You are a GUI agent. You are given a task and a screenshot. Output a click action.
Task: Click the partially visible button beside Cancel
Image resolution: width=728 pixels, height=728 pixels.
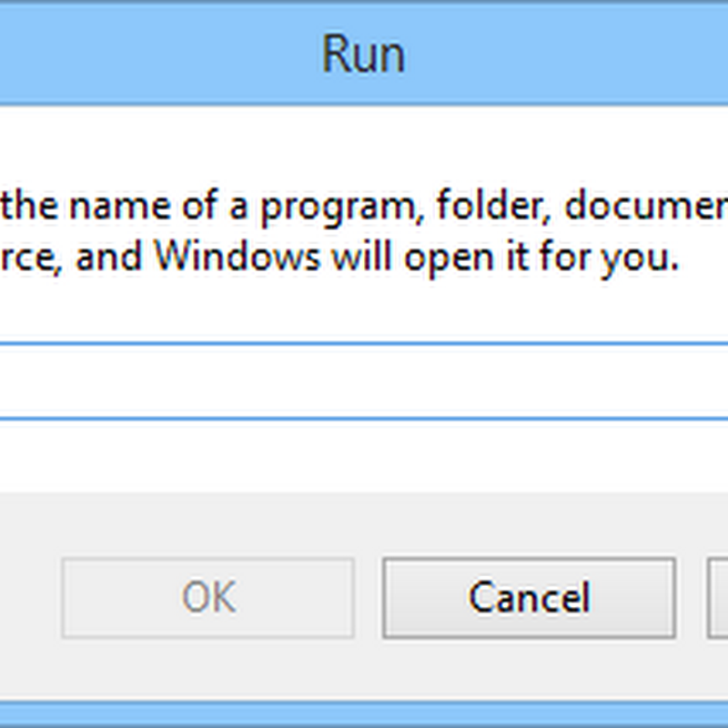coord(717,598)
